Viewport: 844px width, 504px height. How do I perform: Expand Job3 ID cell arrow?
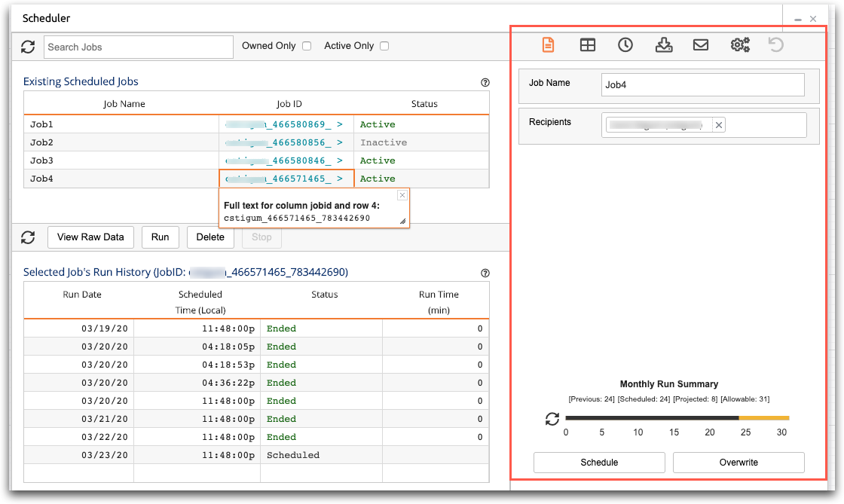[x=340, y=160]
